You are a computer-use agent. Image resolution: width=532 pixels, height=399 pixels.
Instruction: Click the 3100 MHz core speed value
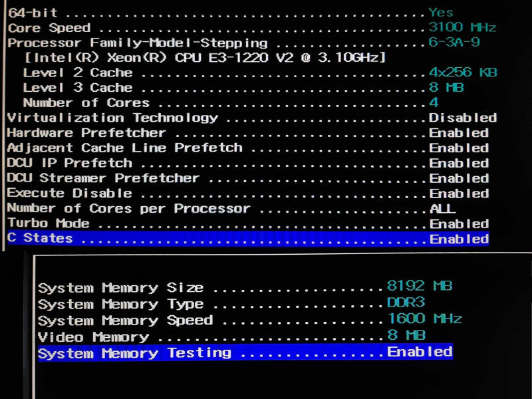(462, 27)
